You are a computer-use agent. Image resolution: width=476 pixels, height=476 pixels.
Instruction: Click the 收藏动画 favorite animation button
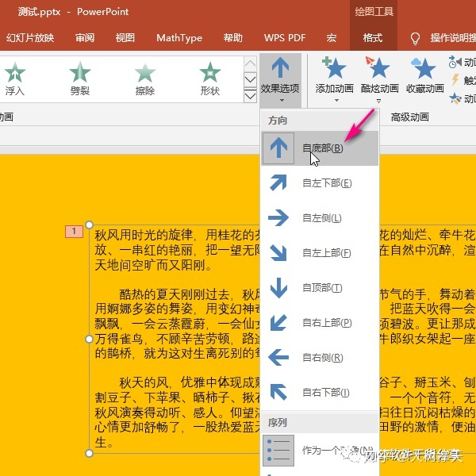pos(425,77)
